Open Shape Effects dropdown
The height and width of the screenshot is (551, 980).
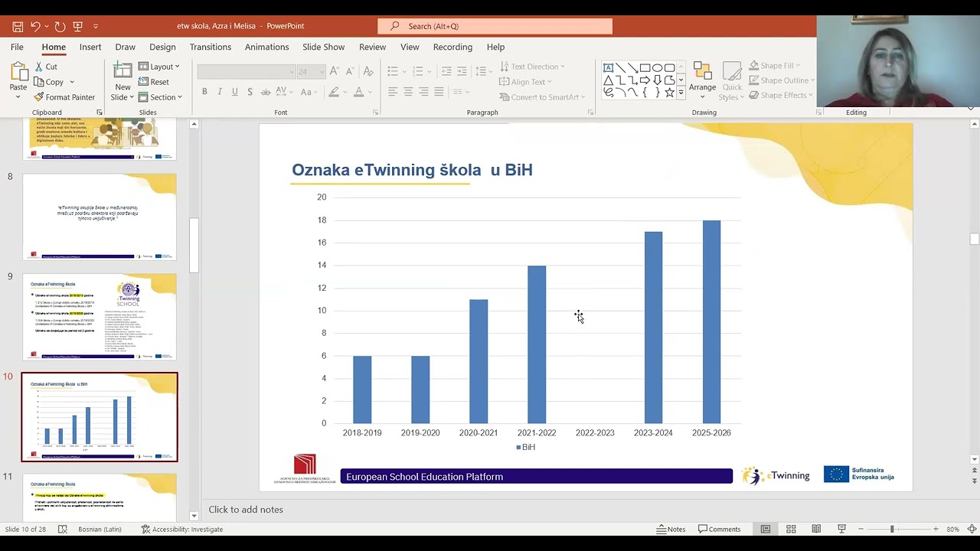pos(780,95)
